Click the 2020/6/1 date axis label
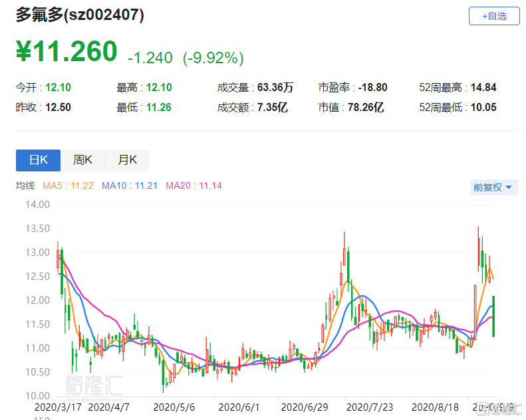526x420 pixels. [239, 407]
